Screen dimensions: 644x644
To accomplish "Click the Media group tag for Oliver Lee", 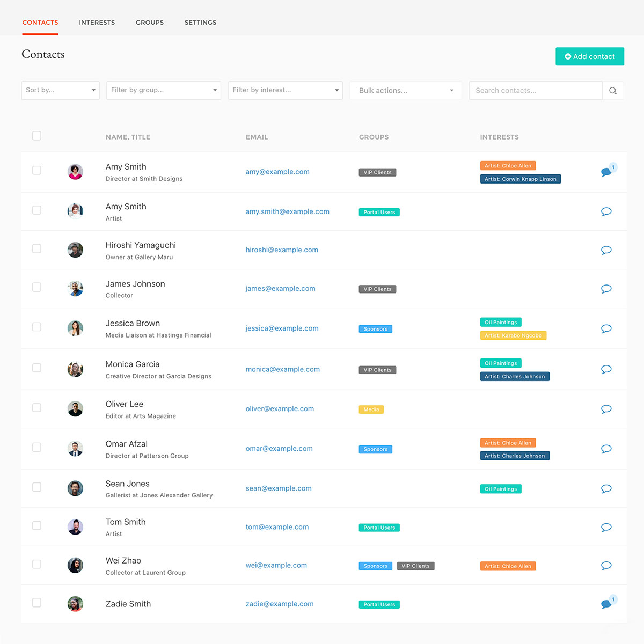I will coord(371,409).
